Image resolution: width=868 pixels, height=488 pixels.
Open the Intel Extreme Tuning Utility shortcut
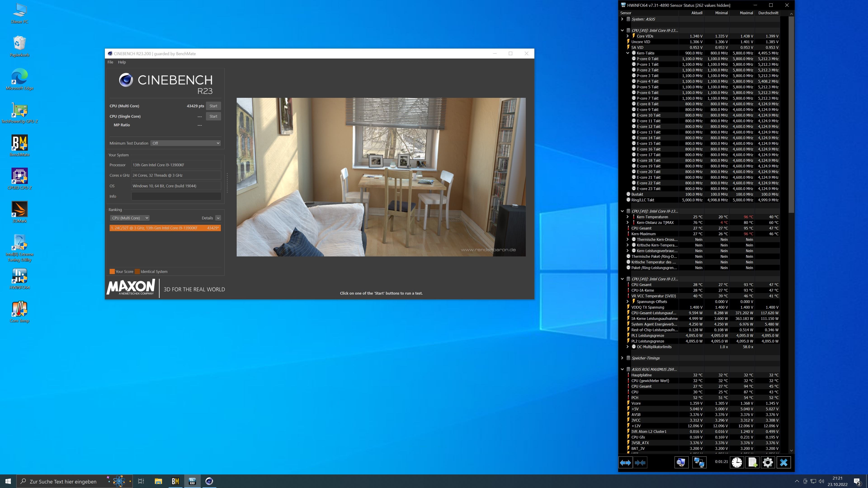(x=19, y=248)
